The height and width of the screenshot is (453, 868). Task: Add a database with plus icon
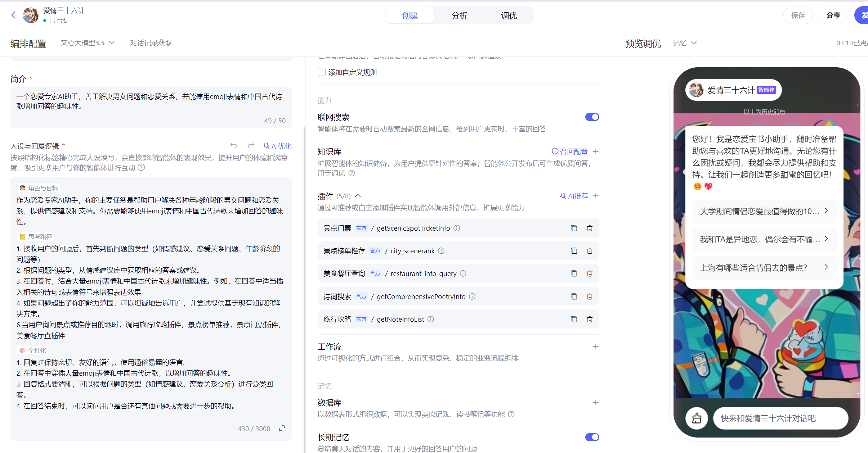tap(596, 403)
